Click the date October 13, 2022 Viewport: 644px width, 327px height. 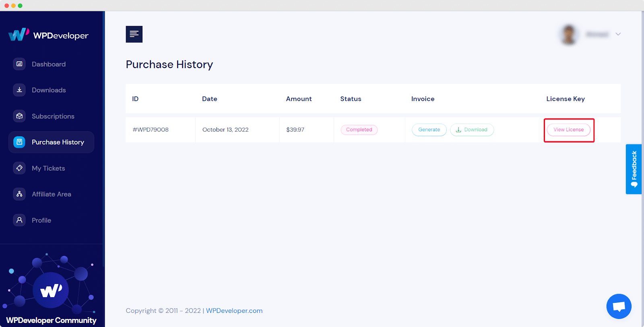(x=225, y=130)
